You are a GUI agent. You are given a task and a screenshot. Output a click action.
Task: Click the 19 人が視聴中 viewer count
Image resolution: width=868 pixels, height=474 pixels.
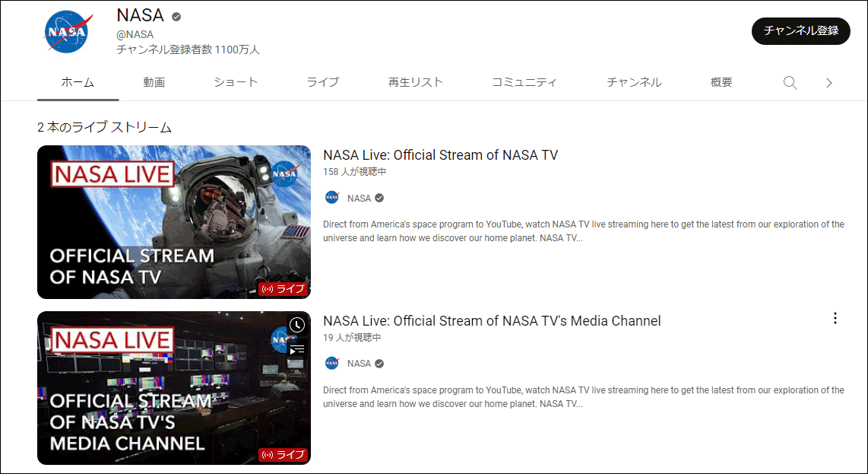pos(351,338)
